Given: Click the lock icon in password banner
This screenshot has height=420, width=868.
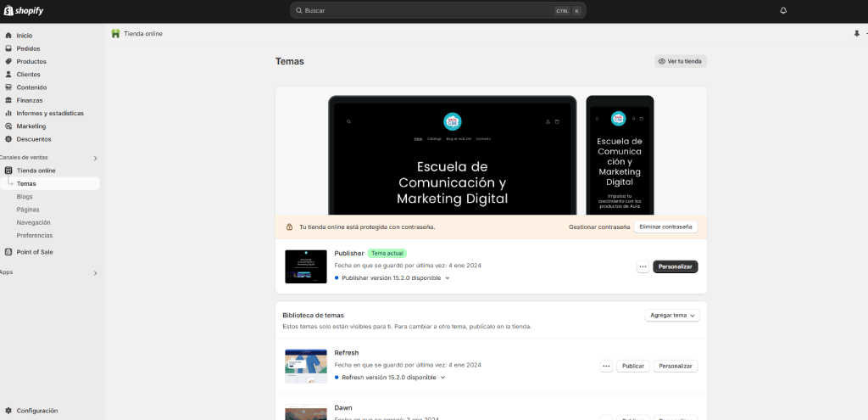Looking at the screenshot, I should (x=289, y=227).
